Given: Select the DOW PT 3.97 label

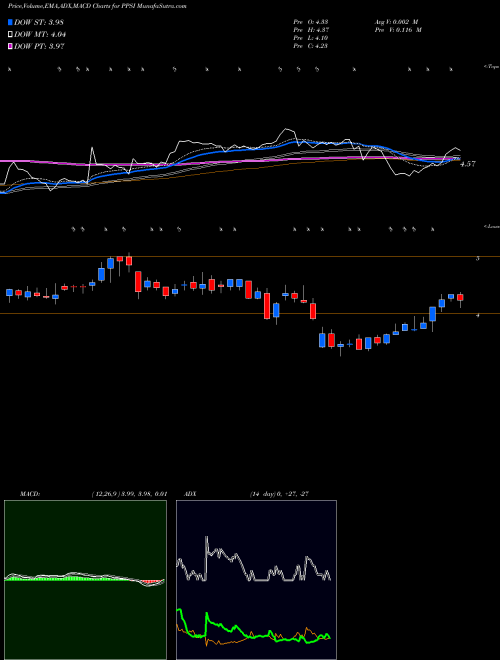Looking at the screenshot, I should point(39,46).
